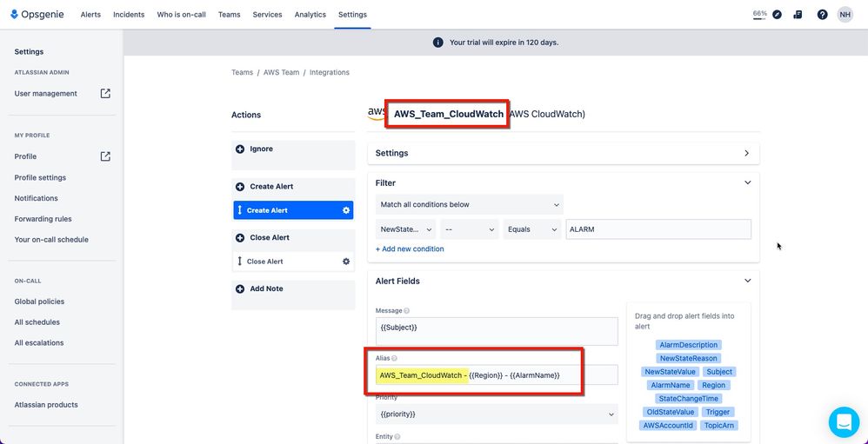Open the -- operator modifier dropdown
This screenshot has width=868, height=444.
(x=470, y=229)
